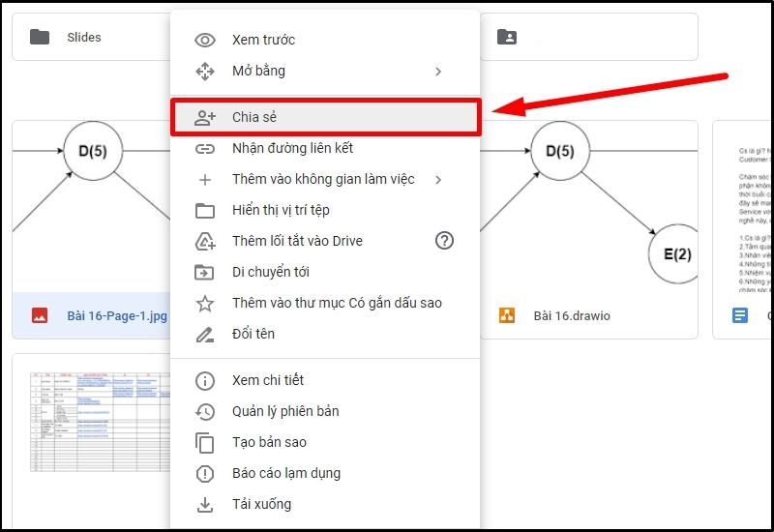Click the copy icon beside Tạo bản sao
Viewport: 774px width, 532px height.
[x=205, y=443]
